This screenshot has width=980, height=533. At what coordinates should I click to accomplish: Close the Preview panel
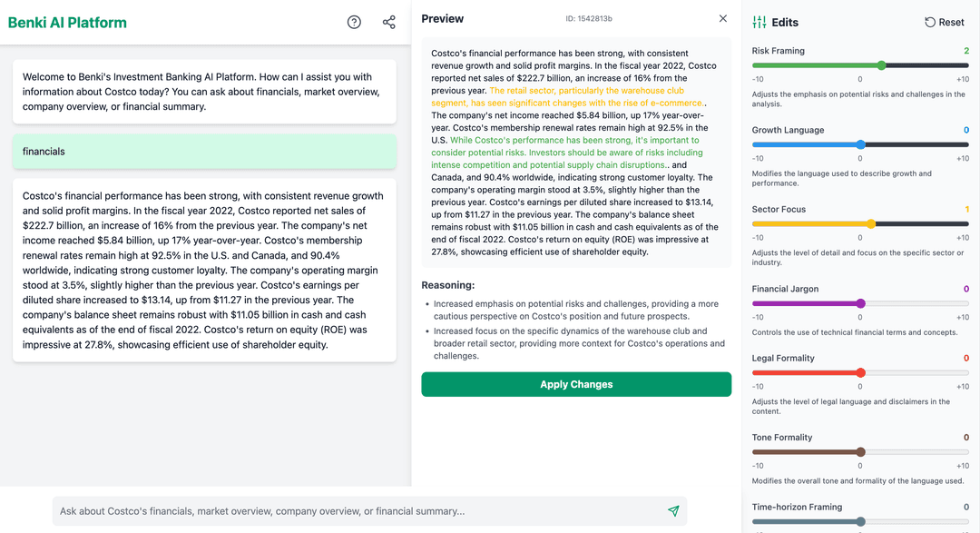[x=723, y=18]
